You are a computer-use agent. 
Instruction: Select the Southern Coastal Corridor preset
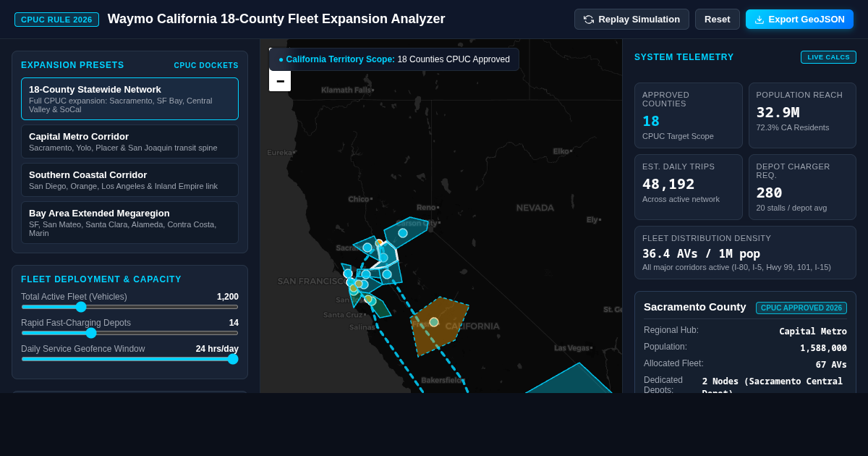[129, 180]
